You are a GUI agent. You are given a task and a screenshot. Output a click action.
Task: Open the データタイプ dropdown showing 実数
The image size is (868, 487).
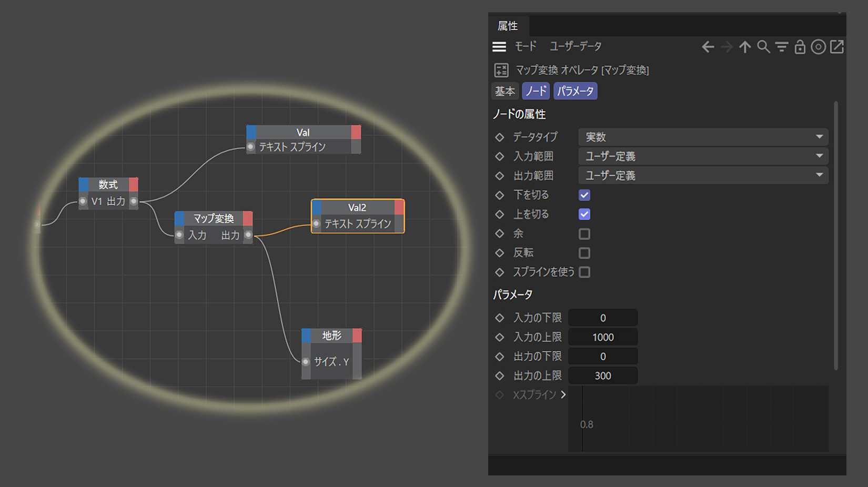[x=703, y=137]
